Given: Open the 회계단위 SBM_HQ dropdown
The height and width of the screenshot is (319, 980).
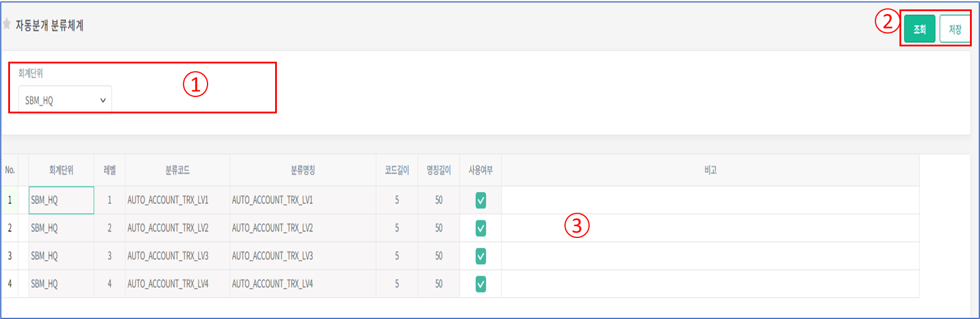Looking at the screenshot, I should tap(65, 100).
